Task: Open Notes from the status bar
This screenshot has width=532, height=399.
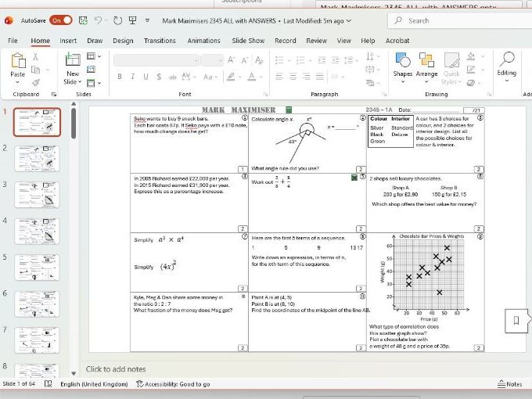Action: (x=509, y=384)
